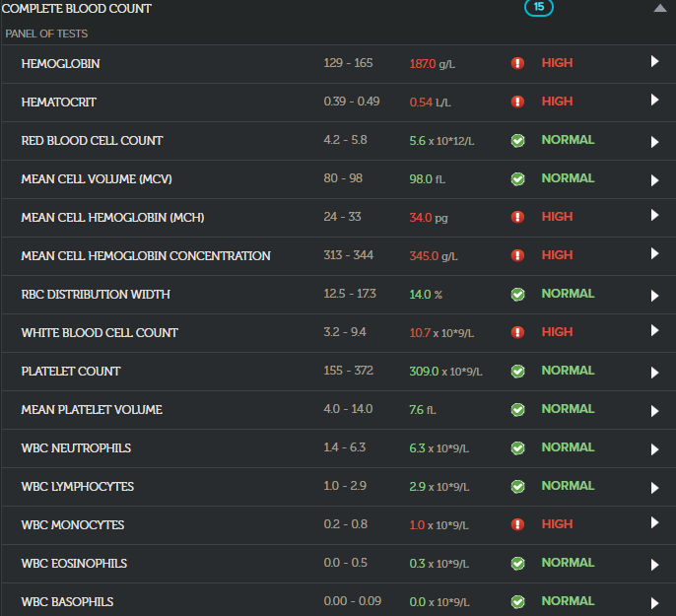Click HIGH status label for Mean Cell Hemoglobin Concentration
Viewport: 676px width, 616px height.
coord(557,255)
